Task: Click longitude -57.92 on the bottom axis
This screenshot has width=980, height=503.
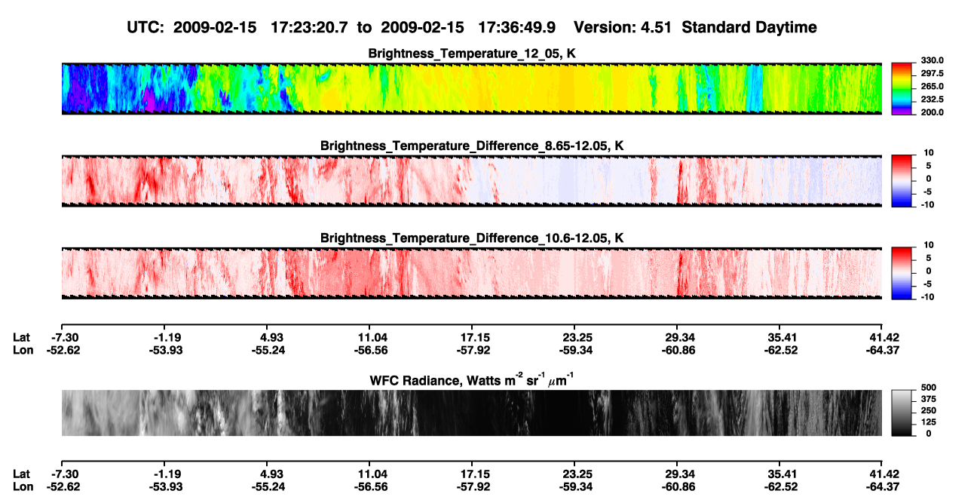Action: (472, 487)
